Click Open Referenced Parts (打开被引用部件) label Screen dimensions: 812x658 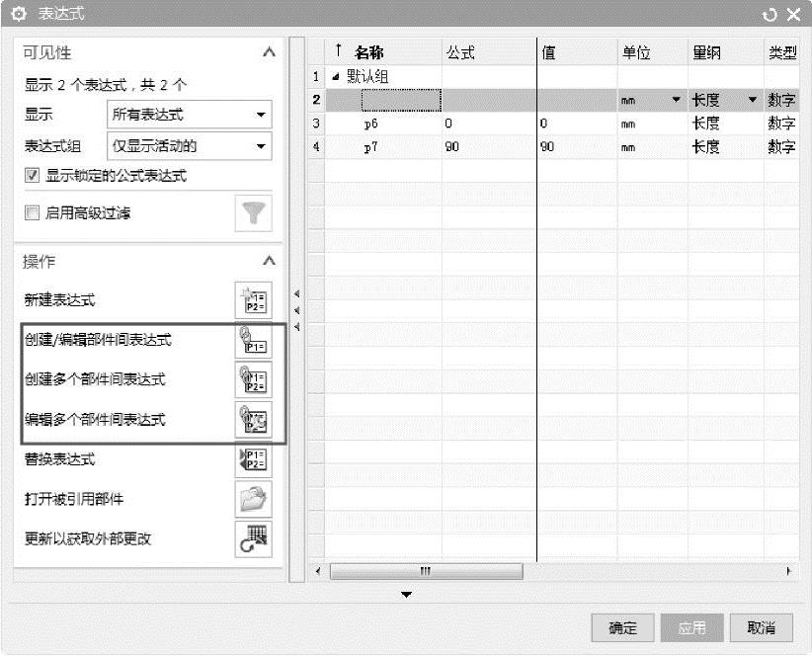pos(74,499)
